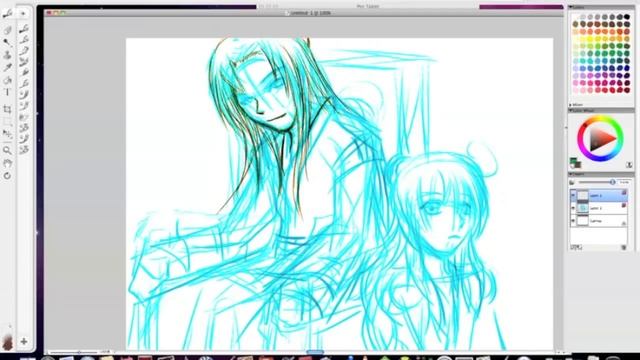Viewport: 640px width, 360px height.
Task: Select the Rotate Page tool
Action: coord(7,176)
